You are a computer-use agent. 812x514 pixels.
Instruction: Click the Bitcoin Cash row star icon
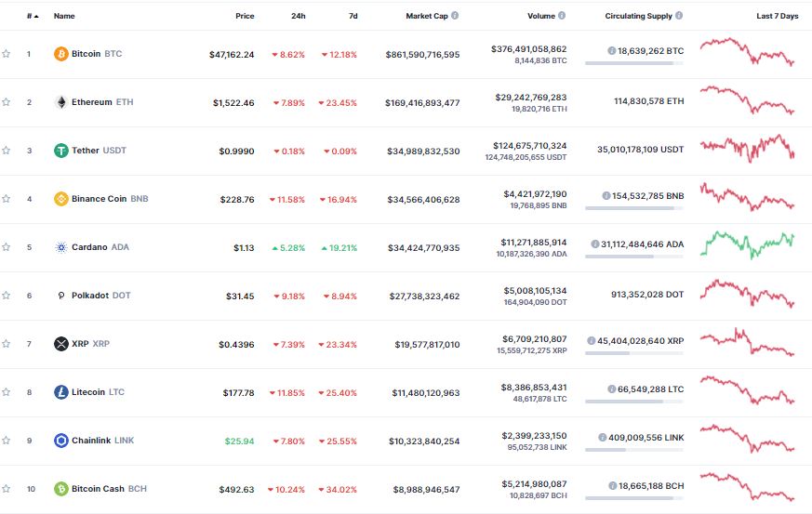(7, 489)
